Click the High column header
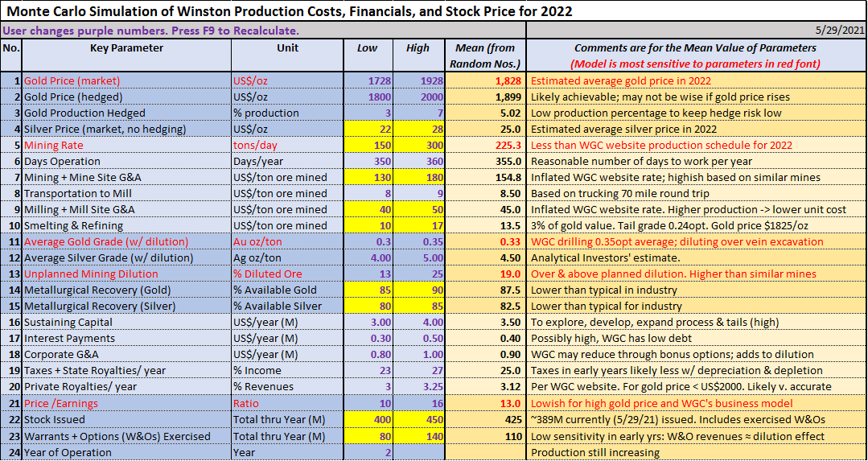The height and width of the screenshot is (461, 868). point(418,56)
